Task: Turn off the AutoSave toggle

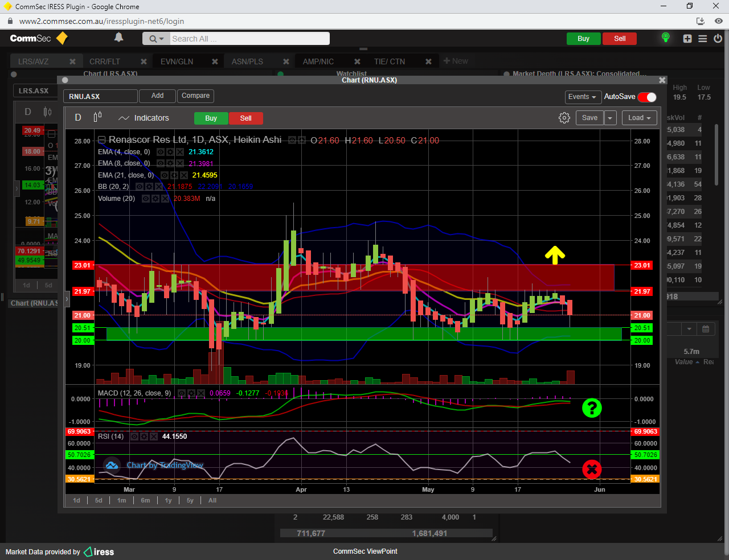Action: click(x=647, y=97)
